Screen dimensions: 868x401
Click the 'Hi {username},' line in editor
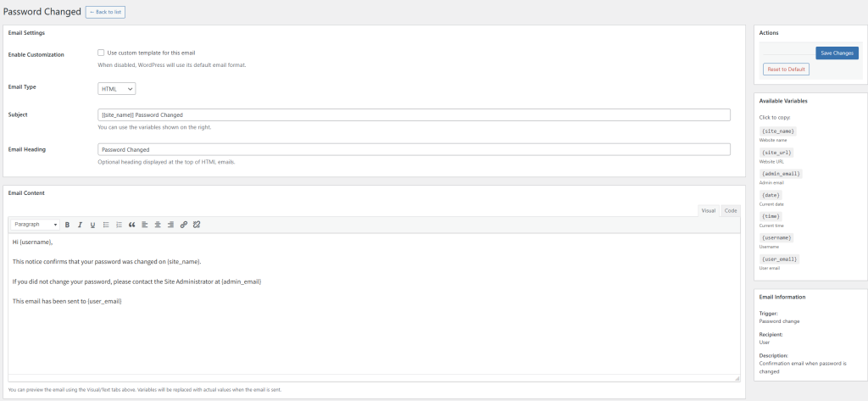pyautogui.click(x=33, y=242)
